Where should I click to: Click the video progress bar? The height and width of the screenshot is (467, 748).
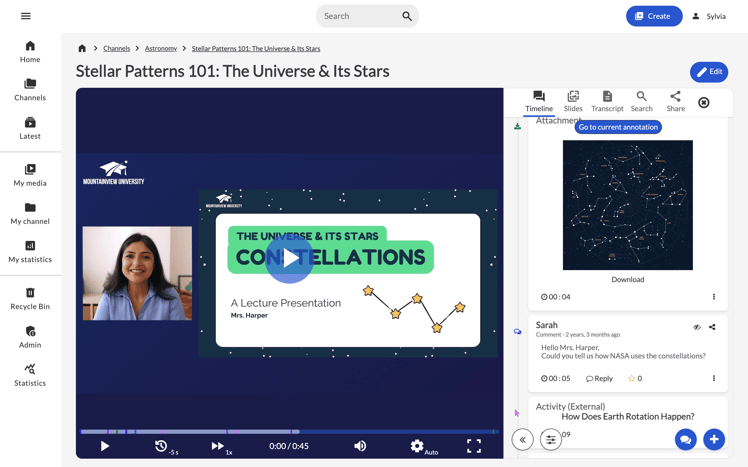pos(290,431)
